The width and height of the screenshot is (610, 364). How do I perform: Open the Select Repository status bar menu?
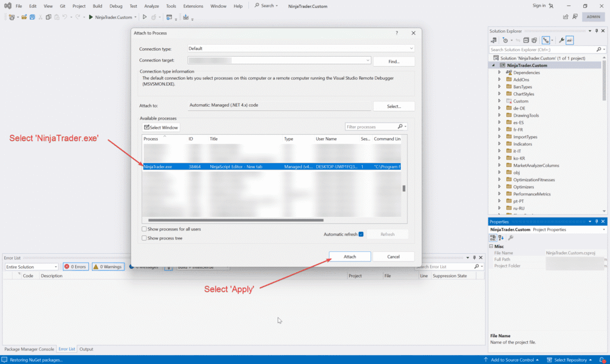[569, 360]
